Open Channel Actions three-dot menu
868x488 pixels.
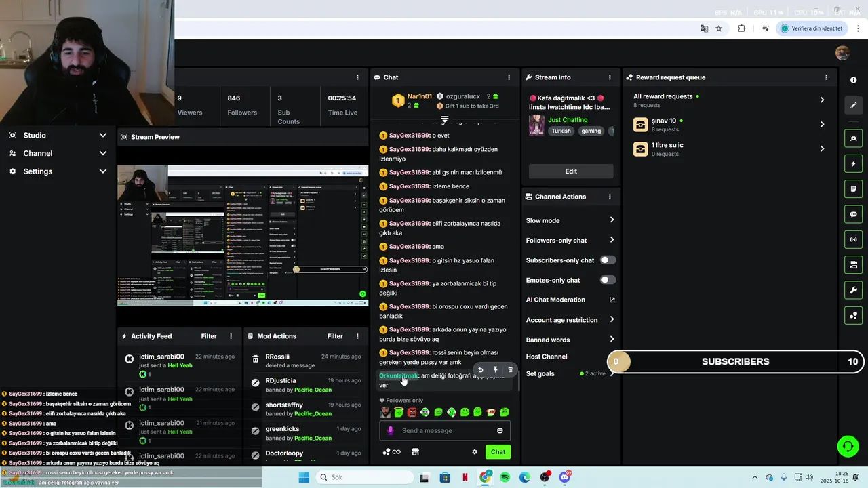coord(610,197)
